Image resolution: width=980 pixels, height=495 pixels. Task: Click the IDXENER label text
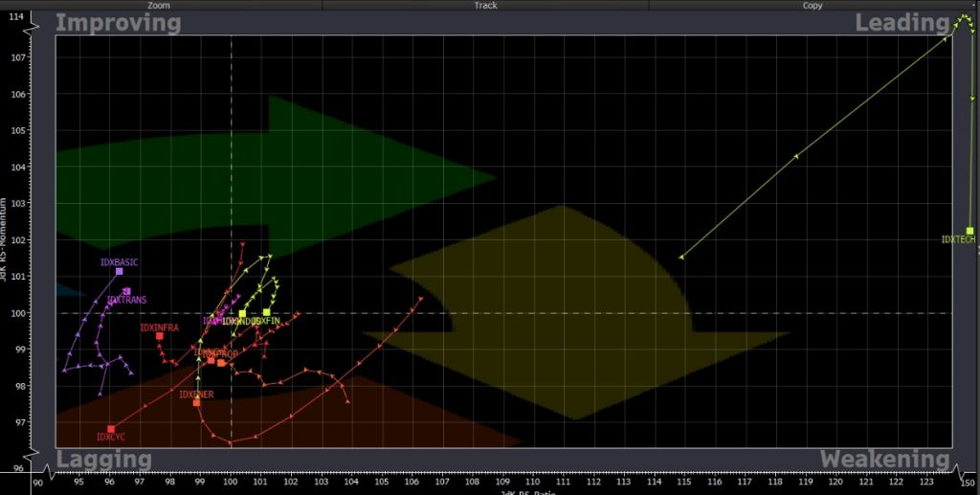pyautogui.click(x=196, y=394)
